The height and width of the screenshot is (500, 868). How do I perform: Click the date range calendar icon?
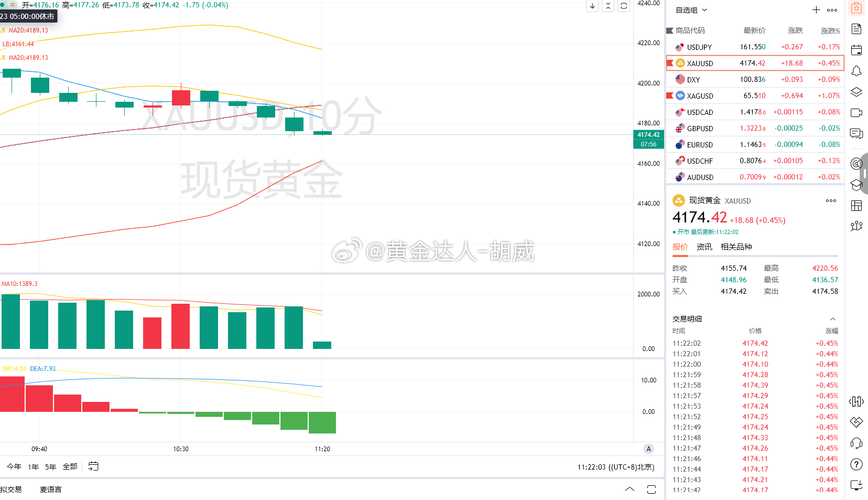tap(93, 466)
